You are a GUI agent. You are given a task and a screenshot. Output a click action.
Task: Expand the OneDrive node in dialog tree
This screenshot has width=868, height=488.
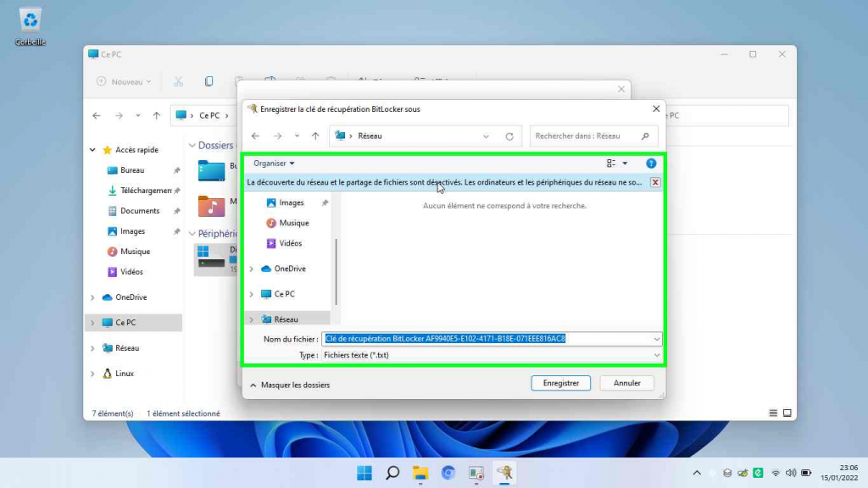click(x=252, y=269)
